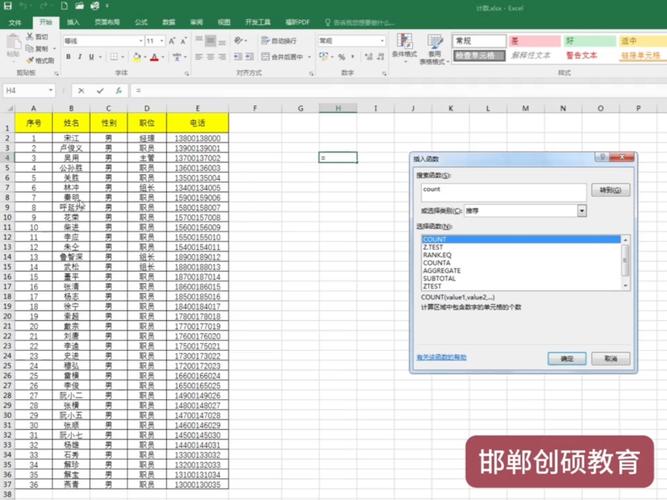Image resolution: width=667 pixels, height=500 pixels.
Task: Click the top align icon
Action: pyautogui.click(x=199, y=41)
